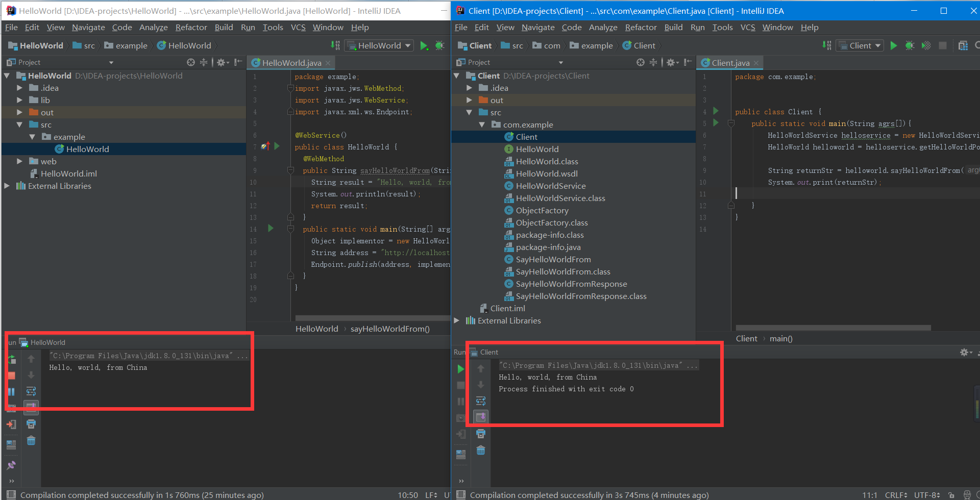The width and height of the screenshot is (980, 500).
Task: Click Make Project icon in HelloWorld window
Action: coord(335,45)
